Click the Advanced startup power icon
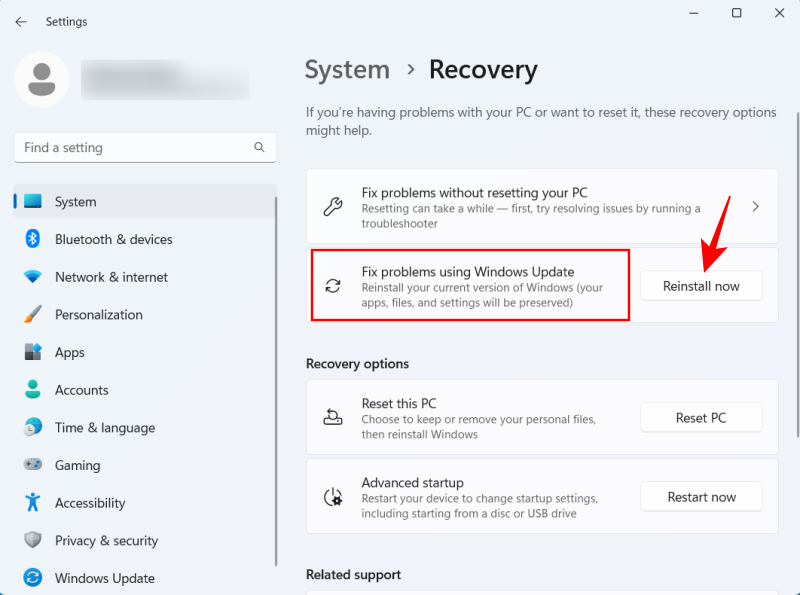This screenshot has width=800, height=595. [x=333, y=497]
